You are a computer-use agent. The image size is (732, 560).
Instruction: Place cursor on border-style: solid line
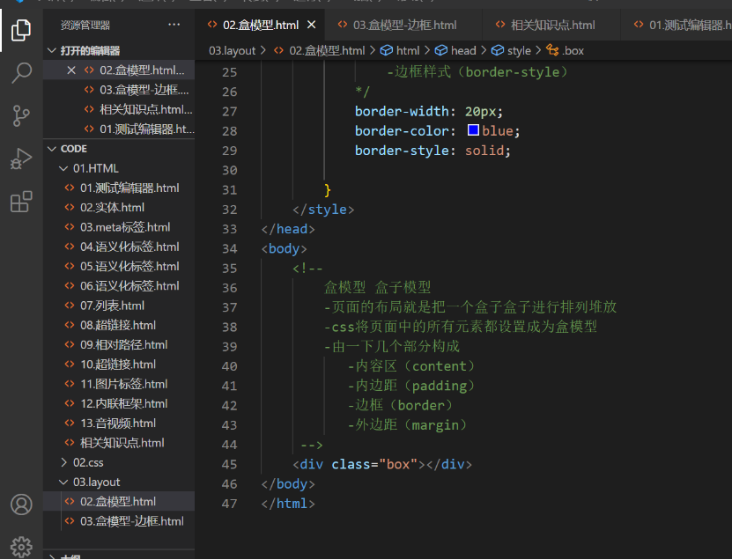(433, 151)
